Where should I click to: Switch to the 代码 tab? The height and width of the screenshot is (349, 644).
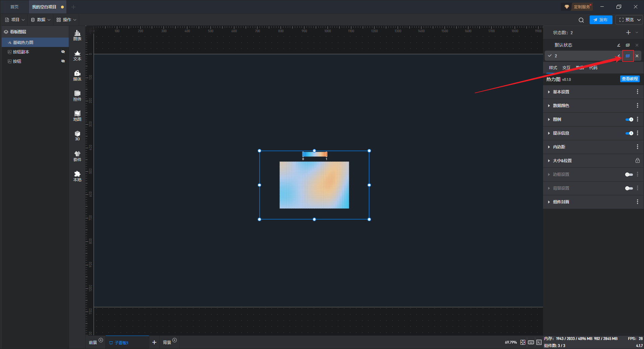[x=593, y=68]
